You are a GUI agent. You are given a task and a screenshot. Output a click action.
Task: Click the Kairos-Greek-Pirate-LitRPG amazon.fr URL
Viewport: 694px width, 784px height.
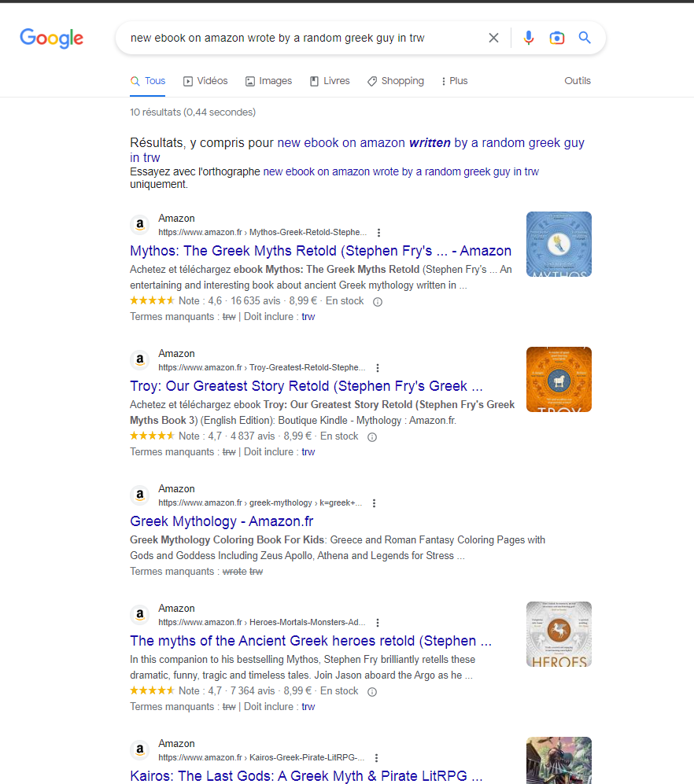tap(261, 757)
